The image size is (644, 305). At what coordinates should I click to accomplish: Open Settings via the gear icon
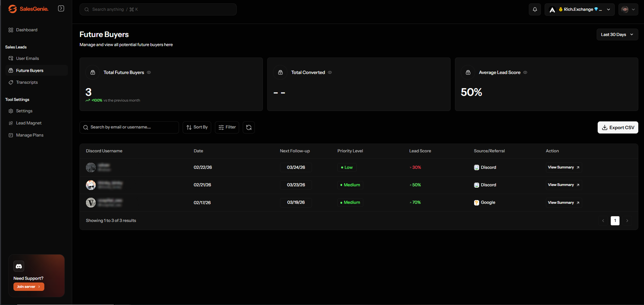point(11,111)
